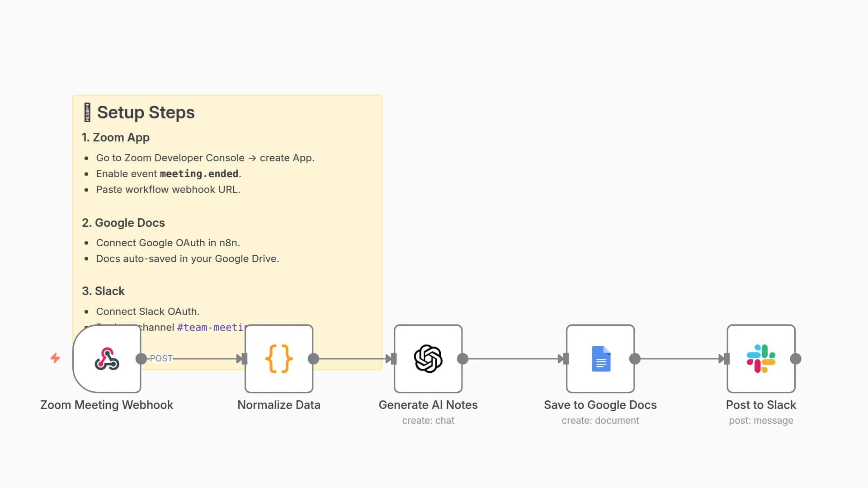Image resolution: width=868 pixels, height=488 pixels.
Task: Click the #team-meeting channel link text
Action: click(211, 327)
